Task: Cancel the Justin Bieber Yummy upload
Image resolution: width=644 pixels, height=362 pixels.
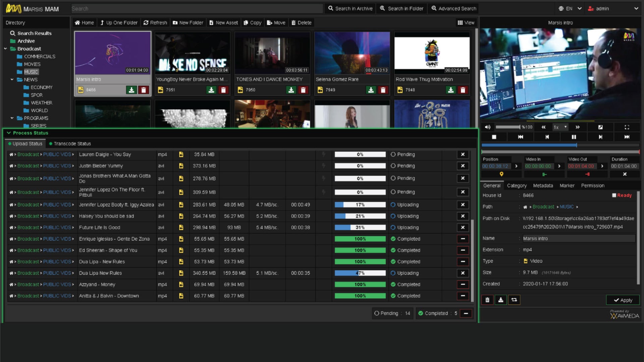Action: (x=463, y=166)
